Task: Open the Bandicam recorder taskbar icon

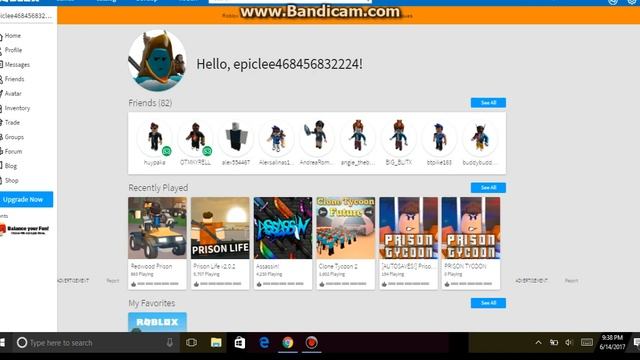Action: [311, 343]
